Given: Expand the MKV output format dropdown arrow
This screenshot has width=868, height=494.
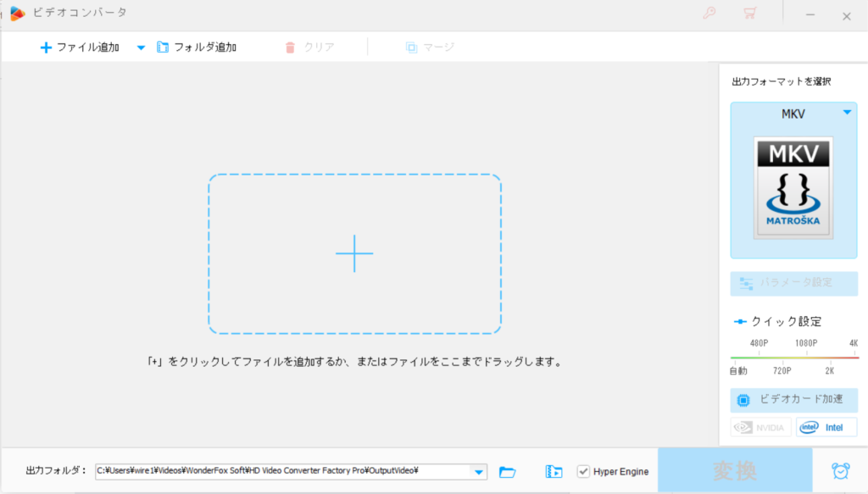Looking at the screenshot, I should (847, 113).
